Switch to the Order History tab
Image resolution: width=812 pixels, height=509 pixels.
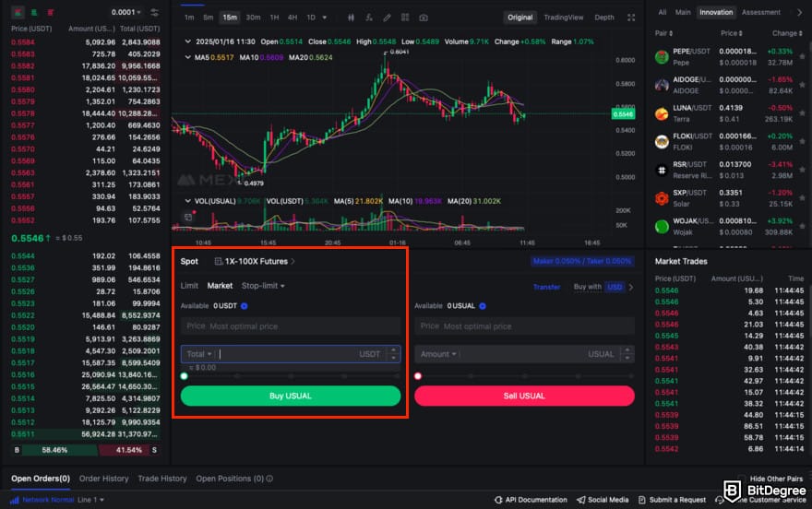tap(103, 479)
